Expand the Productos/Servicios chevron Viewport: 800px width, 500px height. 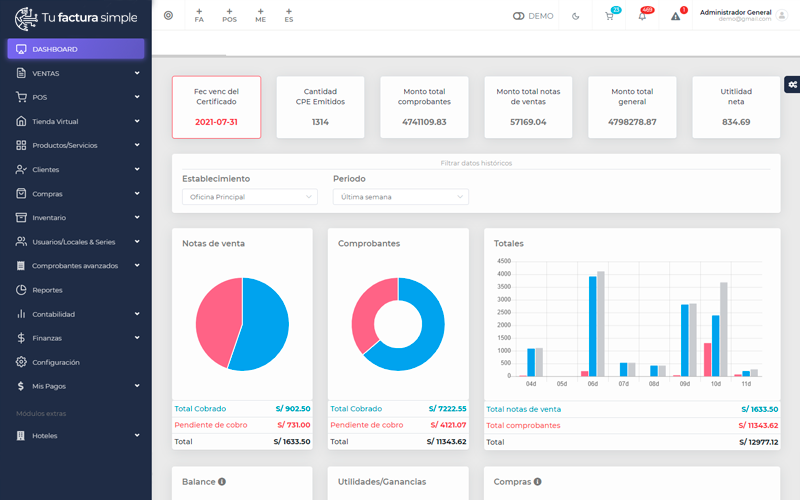(x=137, y=145)
